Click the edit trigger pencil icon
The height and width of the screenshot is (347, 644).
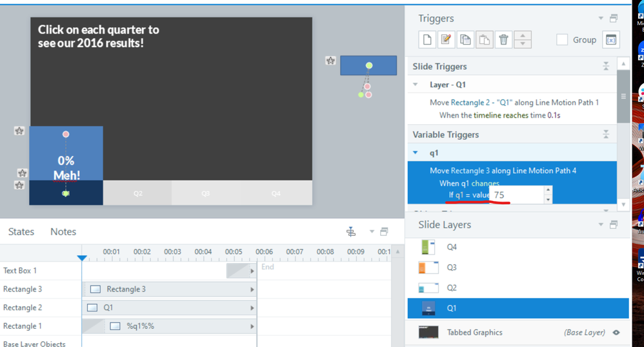[x=446, y=40]
